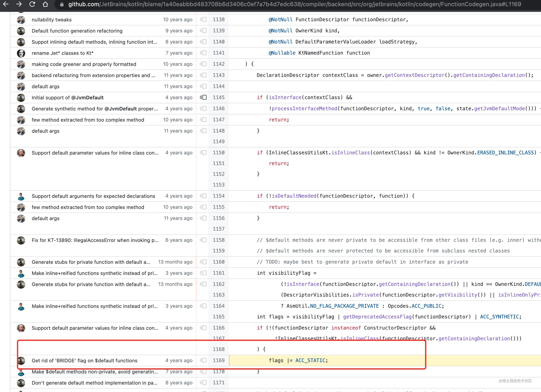Select line number 1158
The image size is (541, 392).
pyautogui.click(x=219, y=240)
